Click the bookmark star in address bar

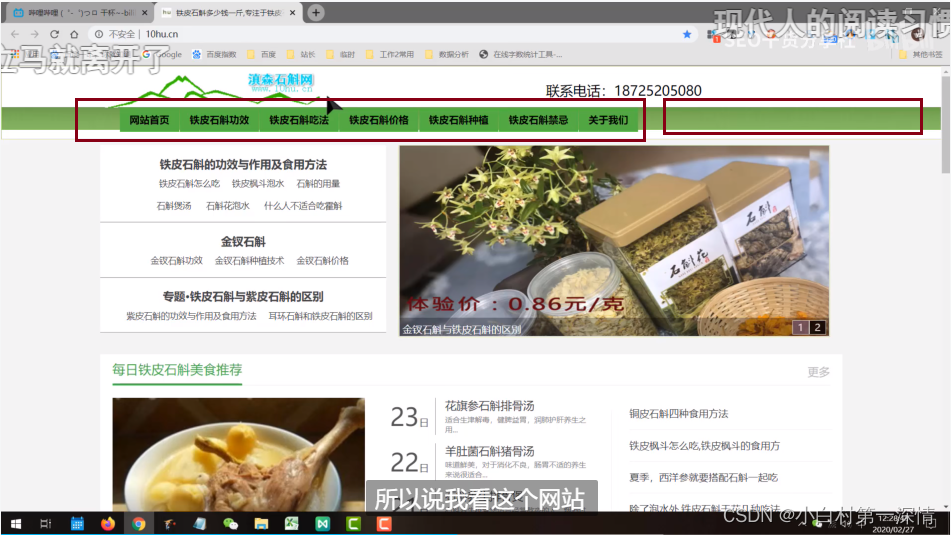pyautogui.click(x=687, y=34)
